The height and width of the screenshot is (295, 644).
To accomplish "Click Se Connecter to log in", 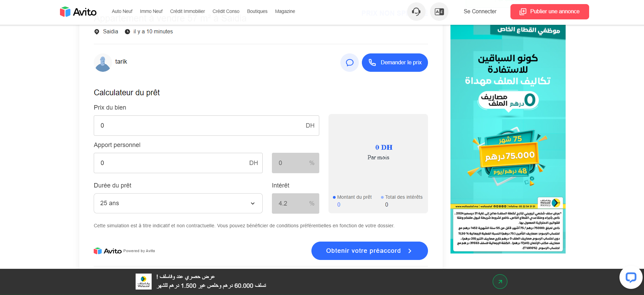I will [x=480, y=12].
